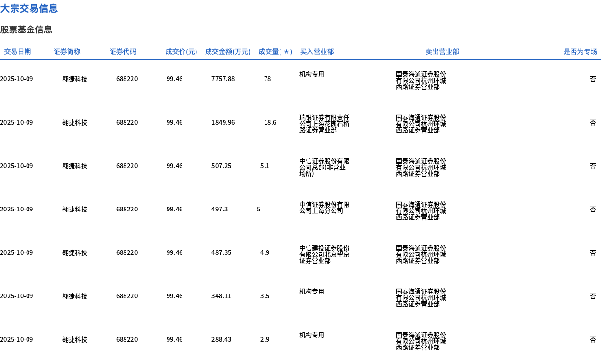Viewport: 601px width, 364px height.
Task: Click 翱捷科技 in the 507.25 row
Action: [75, 166]
